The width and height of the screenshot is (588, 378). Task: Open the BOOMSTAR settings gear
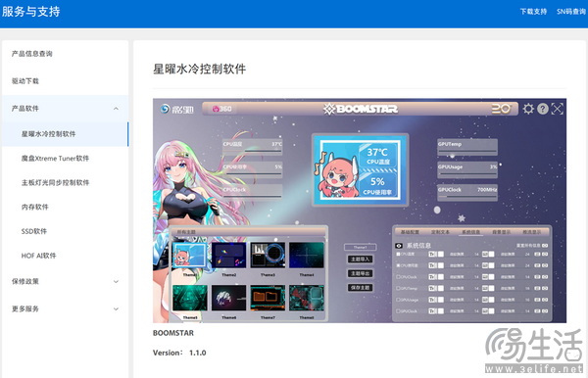coord(528,109)
